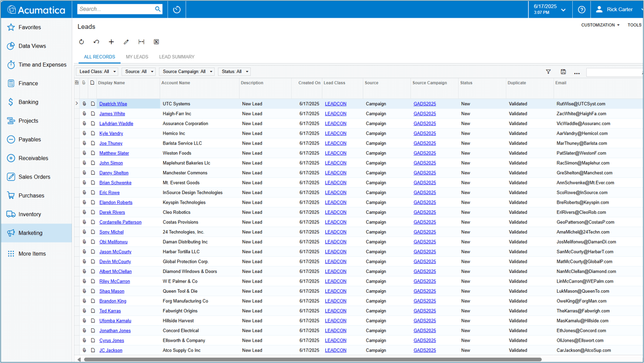Open the JC Jackson lead link
644x363 pixels.
pos(111,350)
